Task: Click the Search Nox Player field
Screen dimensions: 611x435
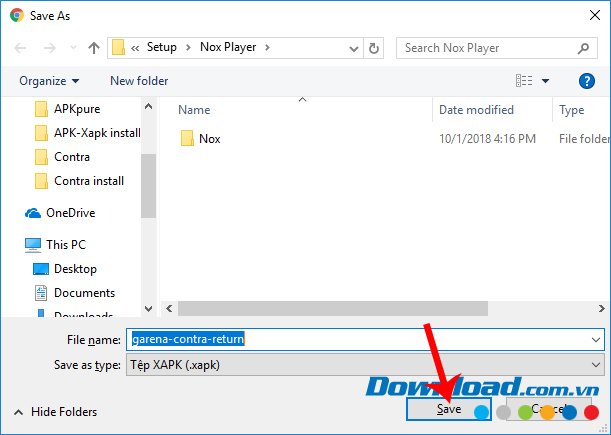Action: [x=496, y=48]
